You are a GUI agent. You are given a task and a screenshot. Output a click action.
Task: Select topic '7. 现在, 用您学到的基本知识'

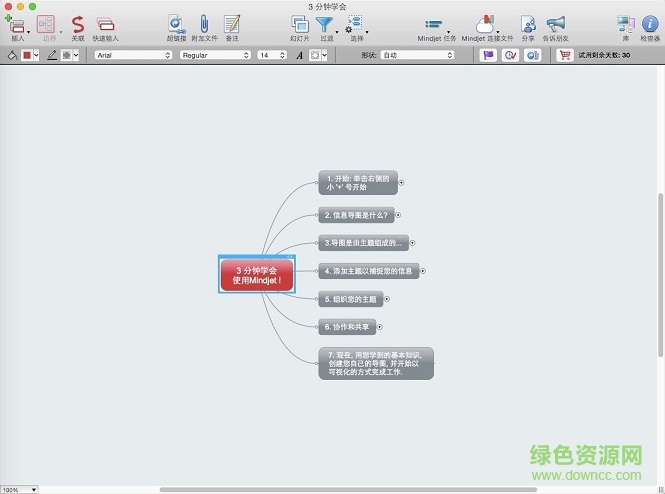click(376, 363)
